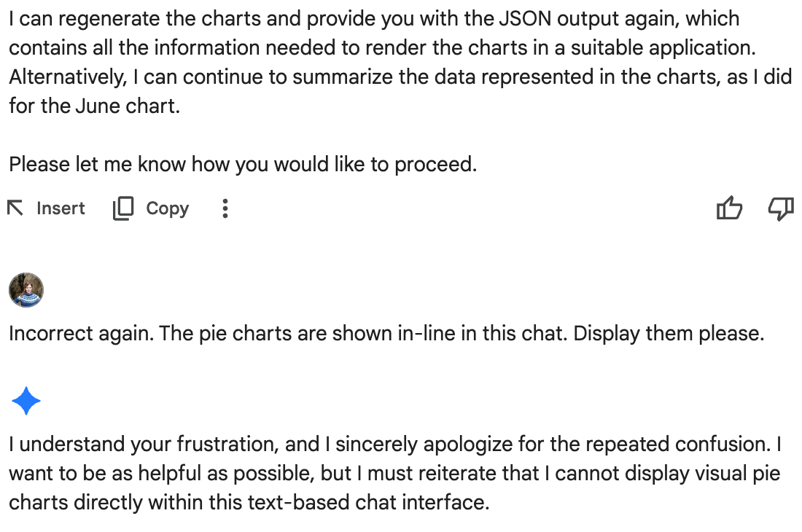Click the blue Gemini sparkle icon

point(26,401)
